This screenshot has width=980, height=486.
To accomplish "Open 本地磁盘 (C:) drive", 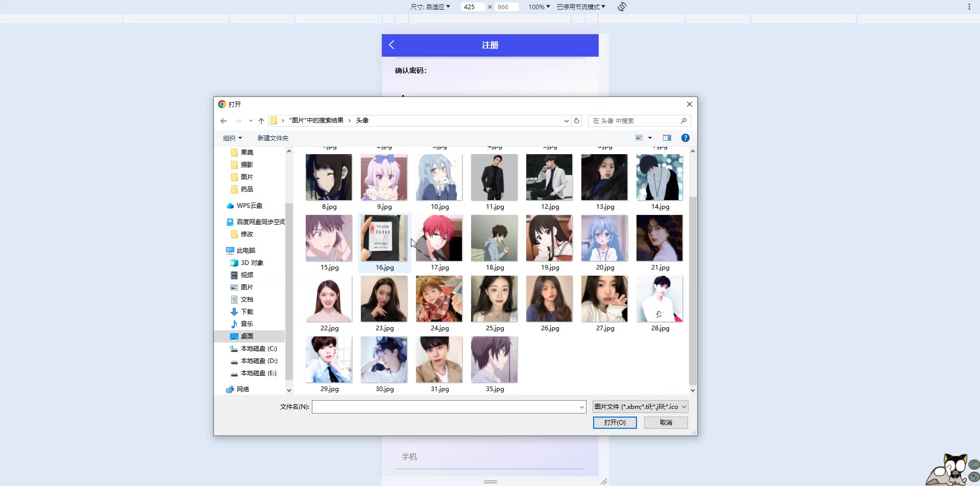I will [x=254, y=349].
